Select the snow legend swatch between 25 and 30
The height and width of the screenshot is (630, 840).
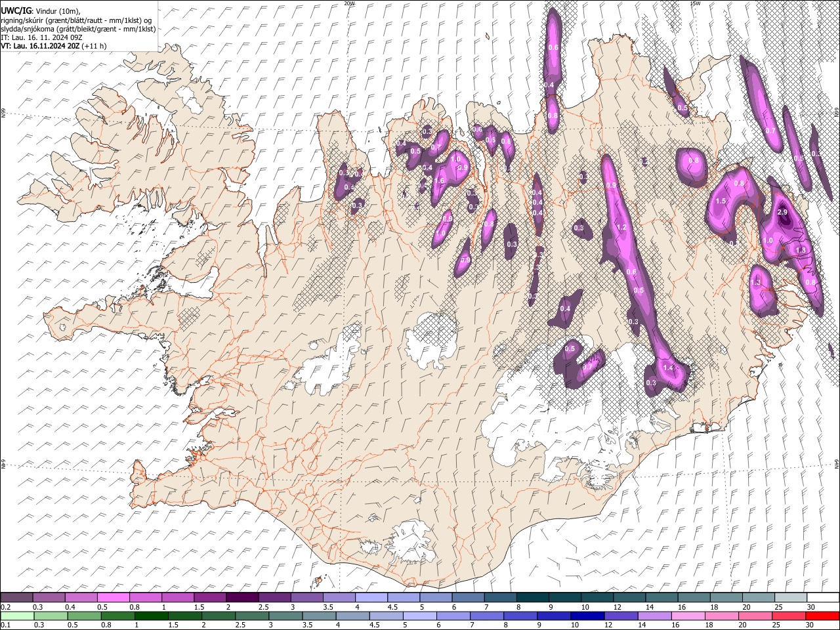click(789, 597)
